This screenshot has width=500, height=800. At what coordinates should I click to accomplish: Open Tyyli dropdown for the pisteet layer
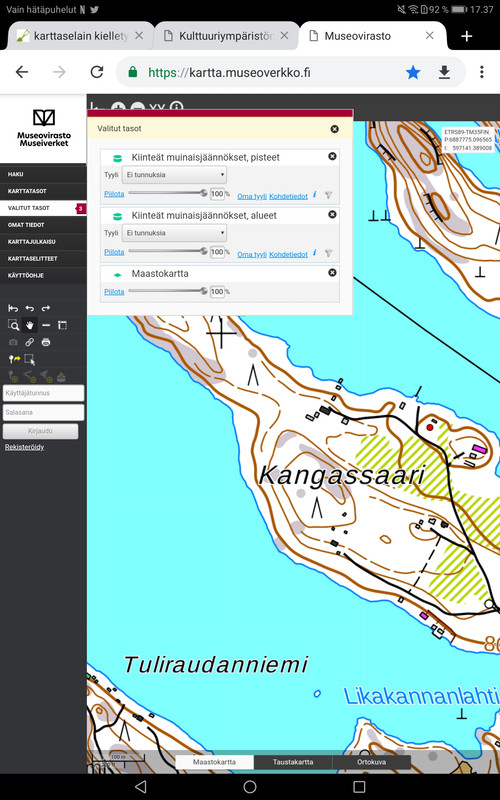coord(174,175)
